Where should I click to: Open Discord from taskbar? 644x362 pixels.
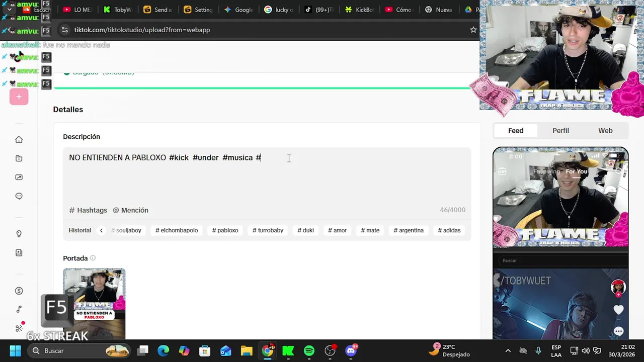(351, 350)
